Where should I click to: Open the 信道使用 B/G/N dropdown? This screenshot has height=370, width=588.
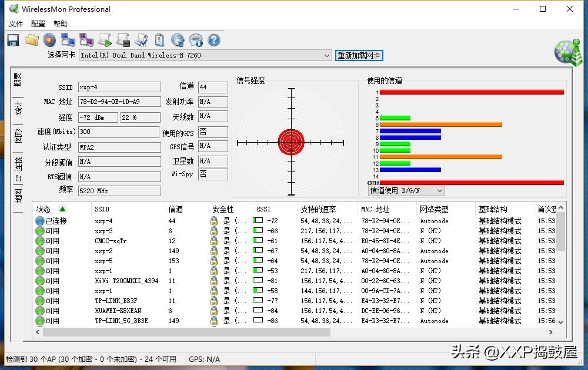(x=439, y=190)
